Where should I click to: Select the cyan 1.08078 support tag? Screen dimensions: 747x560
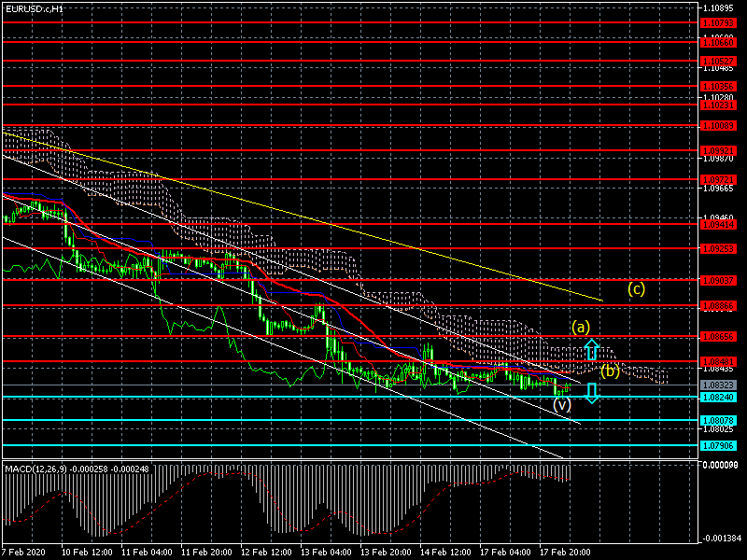(x=719, y=421)
